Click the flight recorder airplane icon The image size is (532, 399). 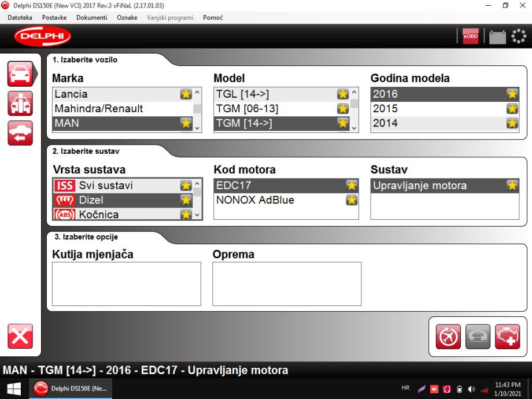pos(448,337)
